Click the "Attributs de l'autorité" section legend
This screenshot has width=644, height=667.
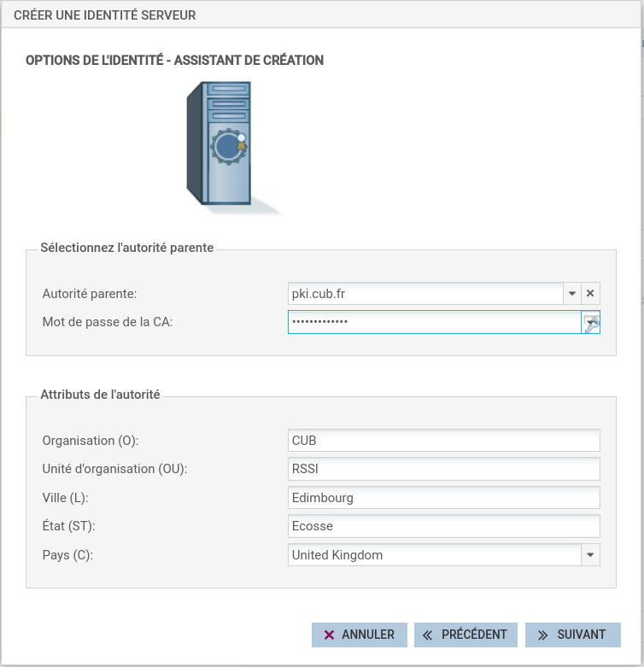coord(101,395)
